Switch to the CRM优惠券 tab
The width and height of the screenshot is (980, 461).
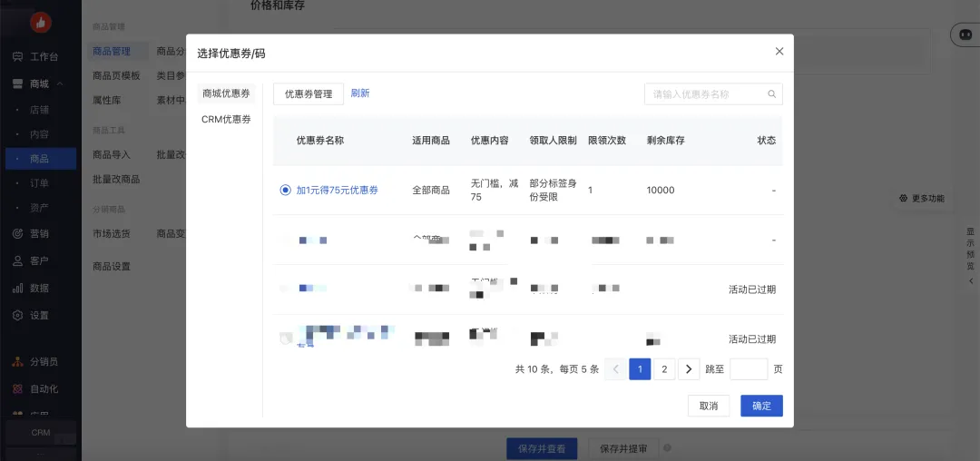click(x=226, y=119)
